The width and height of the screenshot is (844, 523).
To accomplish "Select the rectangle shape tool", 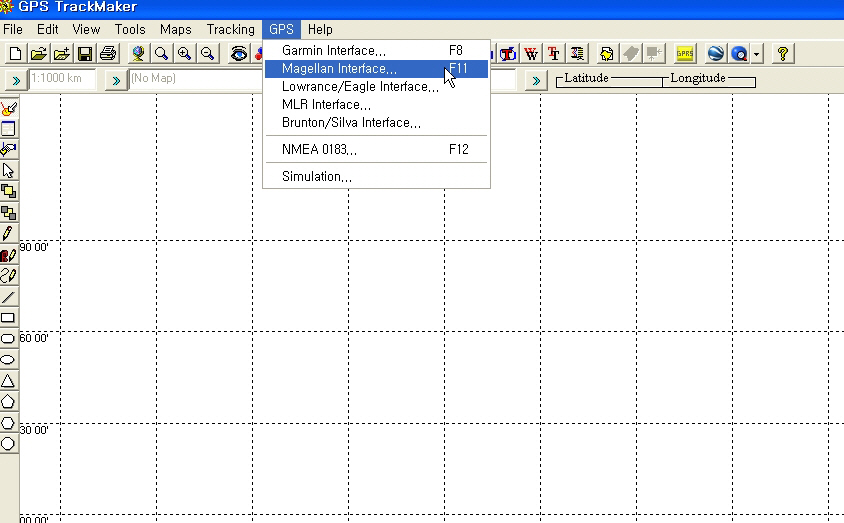I will tap(9, 317).
